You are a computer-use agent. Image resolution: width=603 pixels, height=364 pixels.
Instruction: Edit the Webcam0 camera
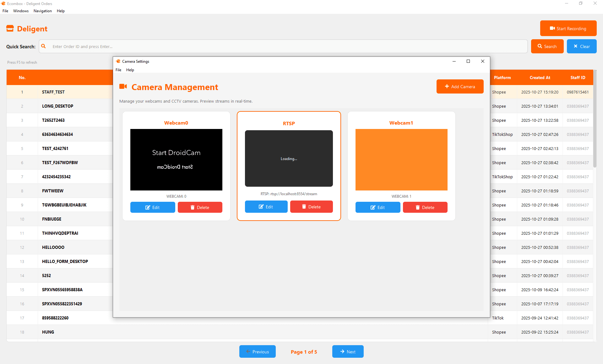click(x=153, y=207)
